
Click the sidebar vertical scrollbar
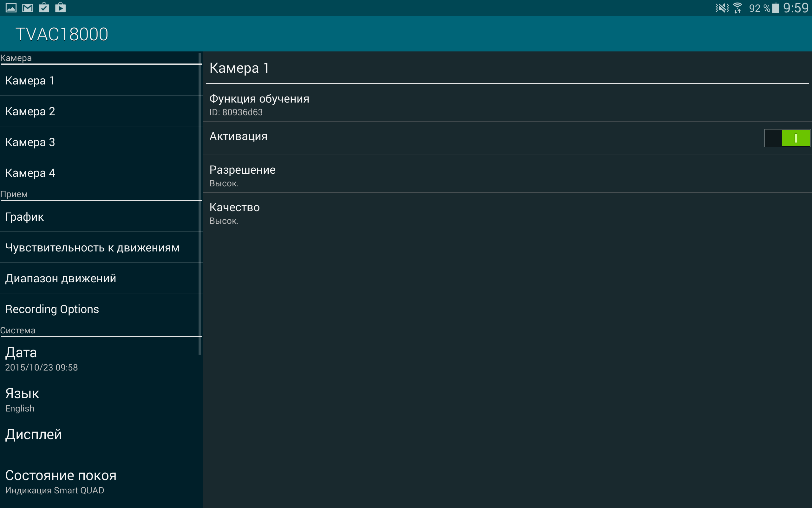pos(200,204)
